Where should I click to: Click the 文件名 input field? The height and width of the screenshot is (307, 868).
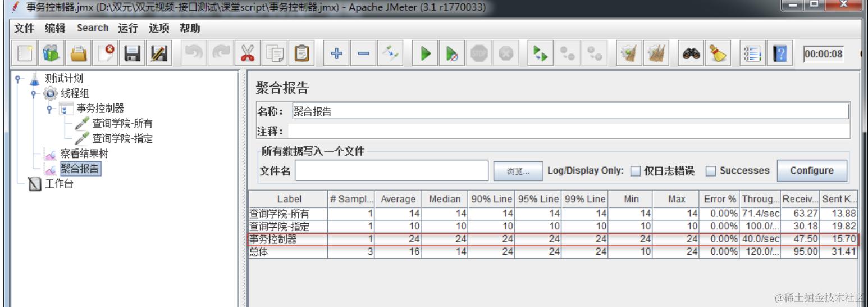coord(392,171)
